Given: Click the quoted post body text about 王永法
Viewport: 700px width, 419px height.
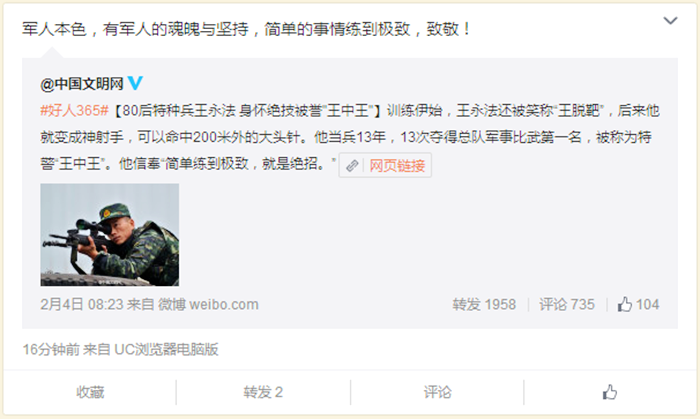Looking at the screenshot, I should (x=350, y=137).
